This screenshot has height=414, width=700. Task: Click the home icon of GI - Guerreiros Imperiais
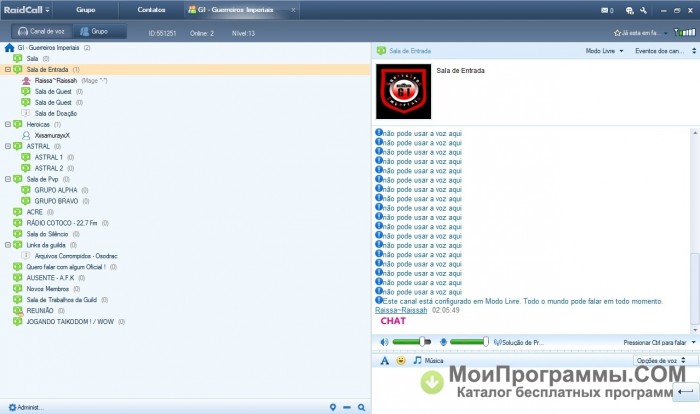pyautogui.click(x=9, y=47)
